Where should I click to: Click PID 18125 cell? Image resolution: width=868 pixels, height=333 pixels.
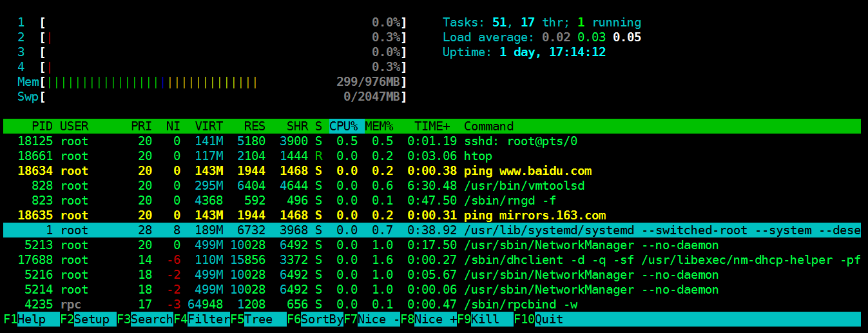coord(35,141)
